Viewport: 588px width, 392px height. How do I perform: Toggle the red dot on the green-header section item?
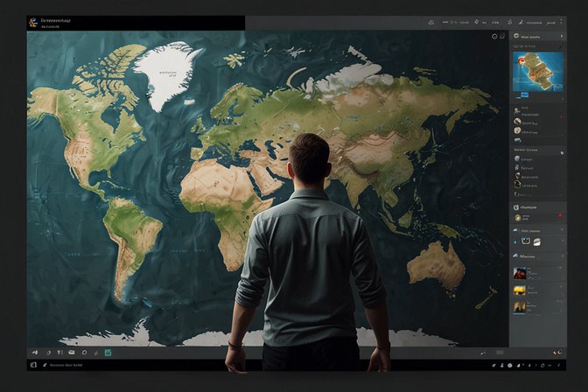tap(560, 214)
